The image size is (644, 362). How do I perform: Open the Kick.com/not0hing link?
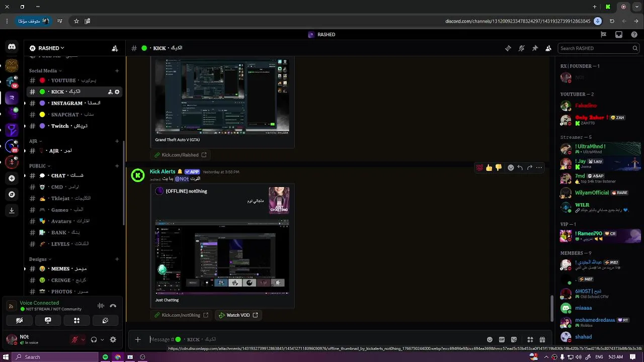(181, 315)
